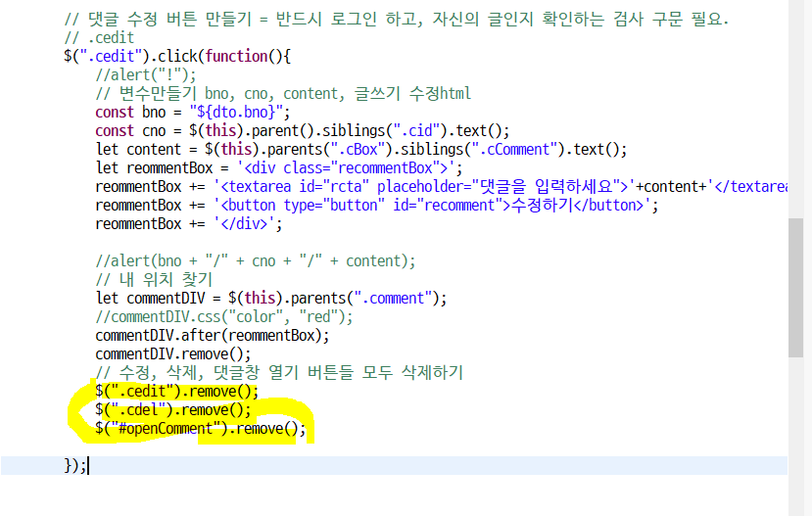Click the line '$(".cdel").remove();'
The height and width of the screenshot is (516, 812).
pyautogui.click(x=173, y=410)
